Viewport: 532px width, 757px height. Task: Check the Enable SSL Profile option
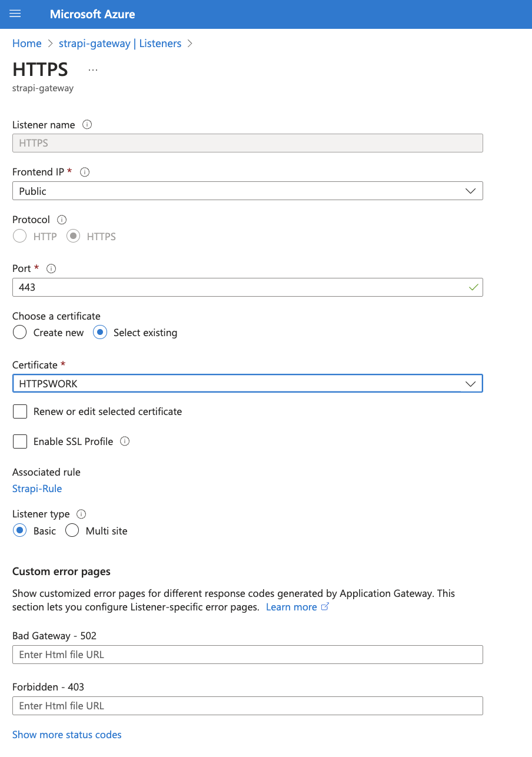click(x=19, y=441)
